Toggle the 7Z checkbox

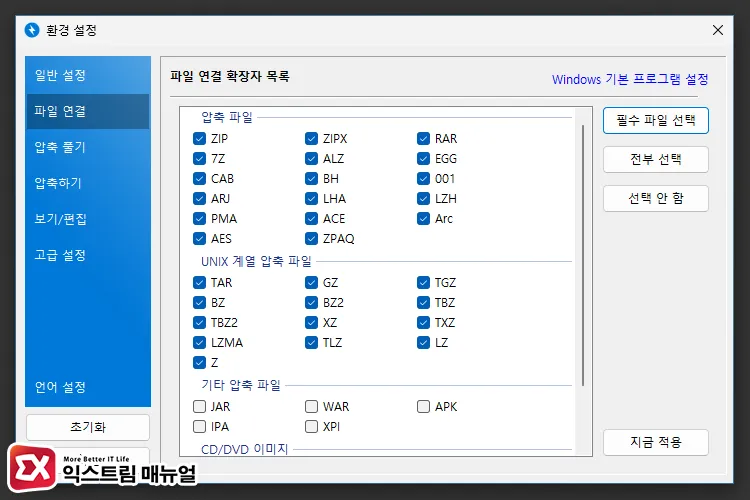(199, 158)
